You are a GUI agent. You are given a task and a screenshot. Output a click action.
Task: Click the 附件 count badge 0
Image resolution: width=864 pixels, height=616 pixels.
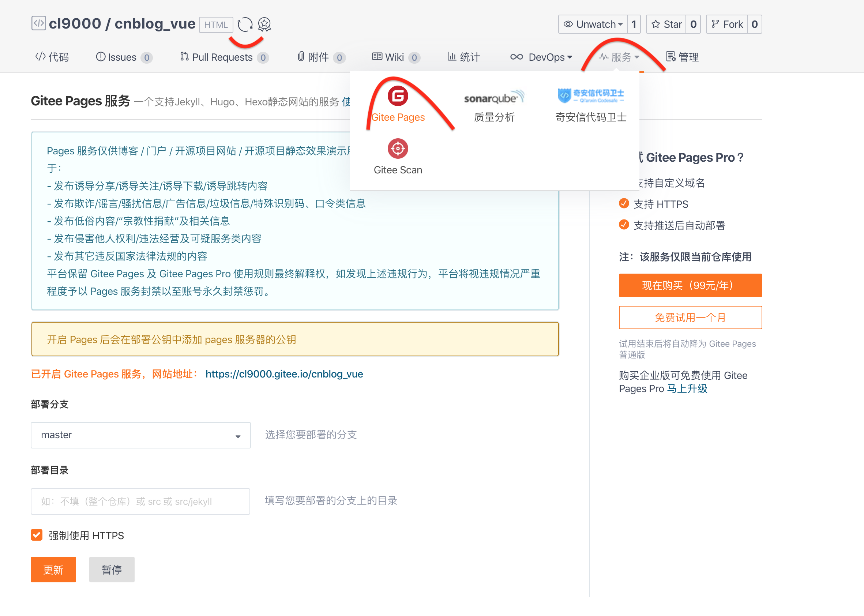339,58
